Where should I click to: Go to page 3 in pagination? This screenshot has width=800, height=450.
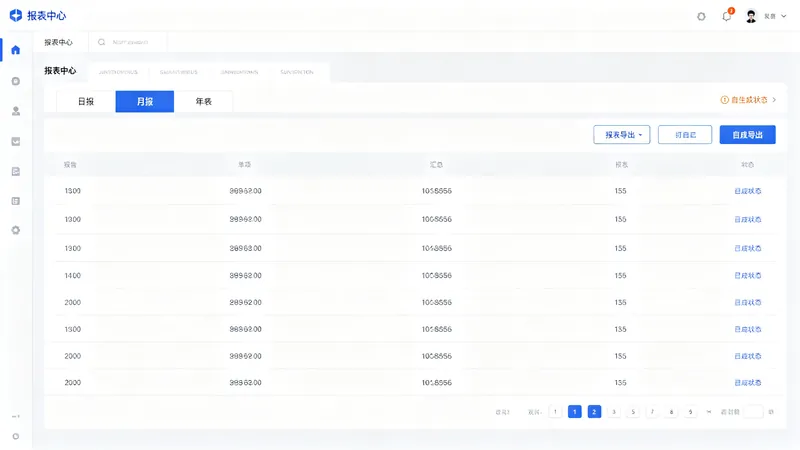(614, 412)
